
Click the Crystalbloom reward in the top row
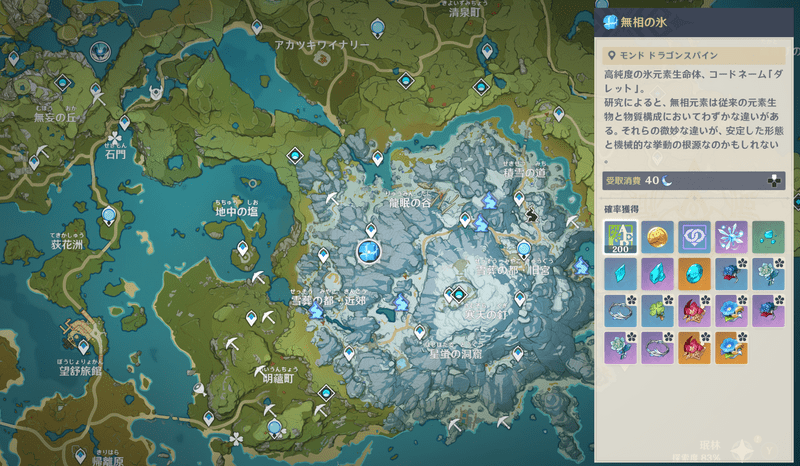pyautogui.click(x=731, y=237)
